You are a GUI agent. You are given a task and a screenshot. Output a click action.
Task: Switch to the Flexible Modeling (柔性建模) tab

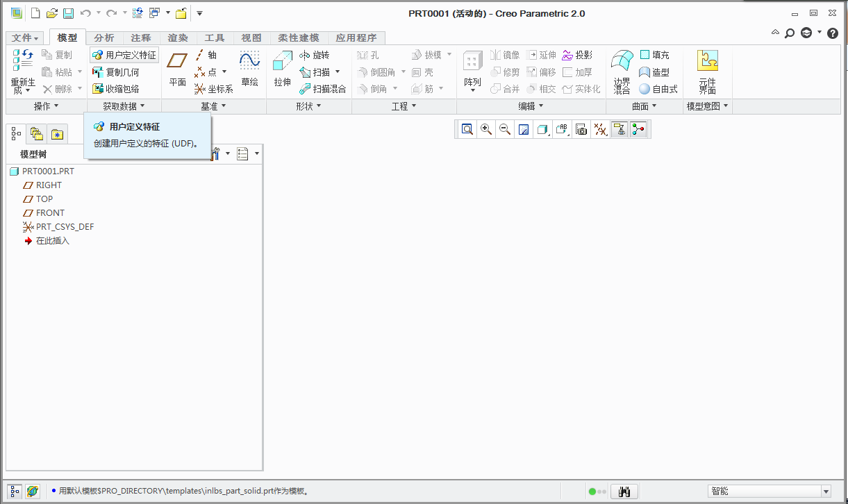click(x=299, y=38)
